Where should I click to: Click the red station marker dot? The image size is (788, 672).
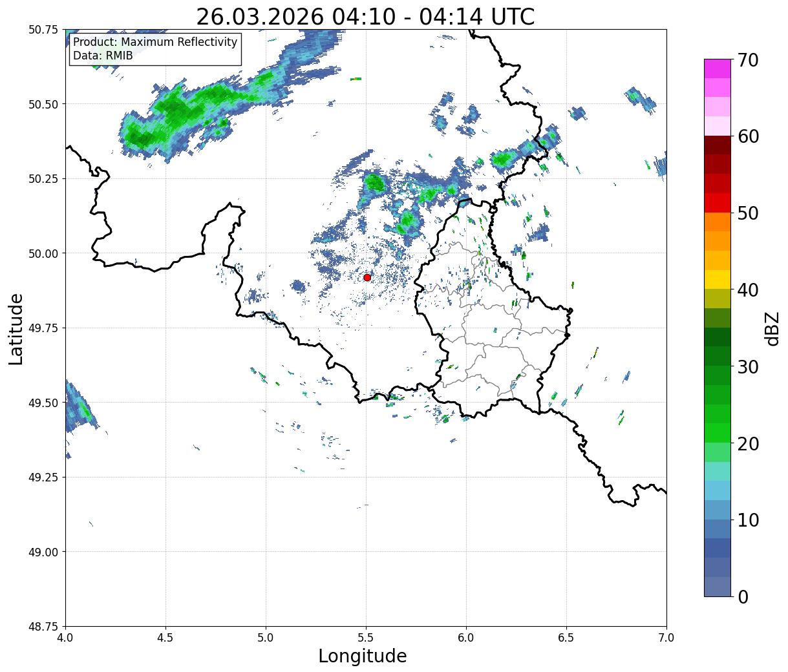367,277
